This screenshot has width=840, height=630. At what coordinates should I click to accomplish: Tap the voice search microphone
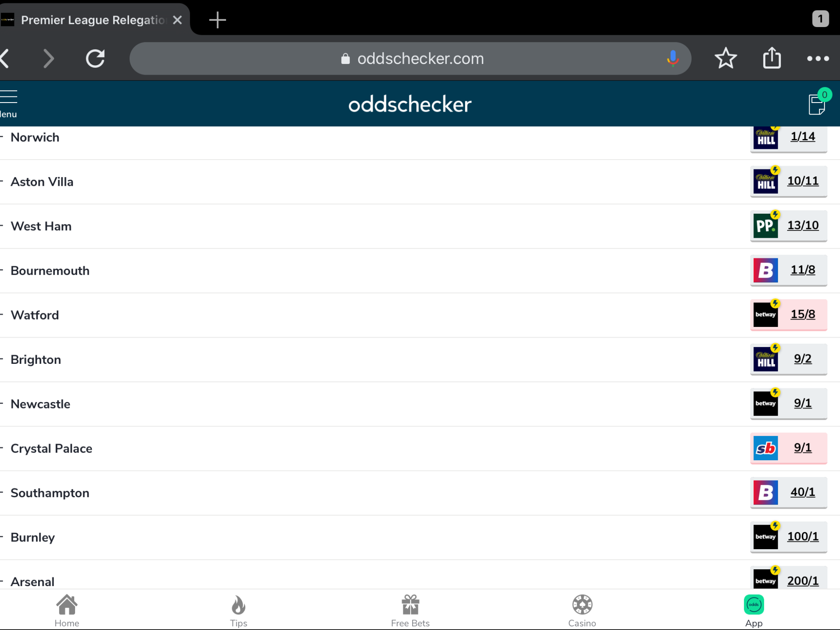pos(672,58)
